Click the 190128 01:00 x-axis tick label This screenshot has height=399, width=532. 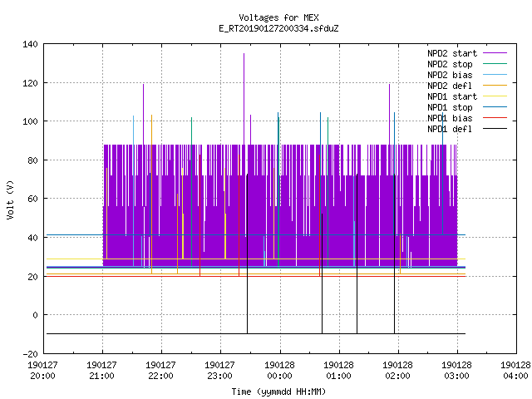[x=338, y=371]
